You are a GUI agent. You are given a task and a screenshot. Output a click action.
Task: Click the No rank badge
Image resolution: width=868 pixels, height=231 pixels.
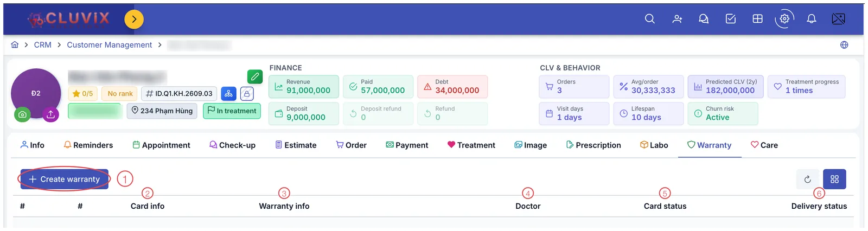click(x=120, y=94)
